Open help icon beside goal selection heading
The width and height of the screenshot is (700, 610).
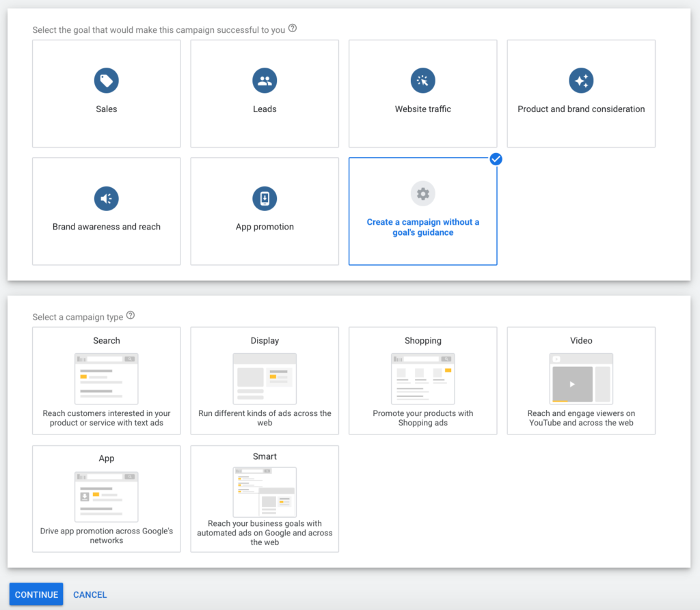coord(293,29)
